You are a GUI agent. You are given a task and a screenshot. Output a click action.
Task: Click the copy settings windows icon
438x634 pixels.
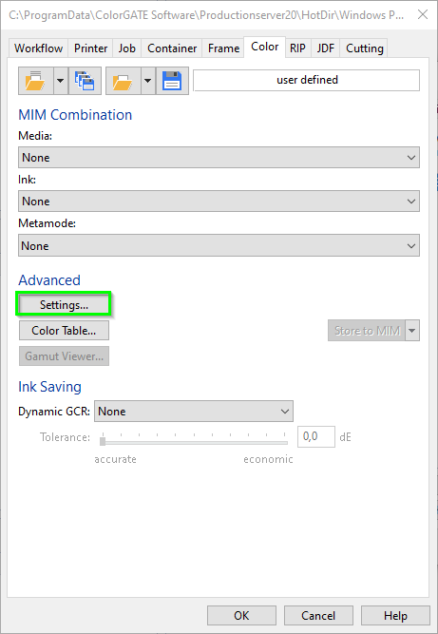pyautogui.click(x=85, y=80)
